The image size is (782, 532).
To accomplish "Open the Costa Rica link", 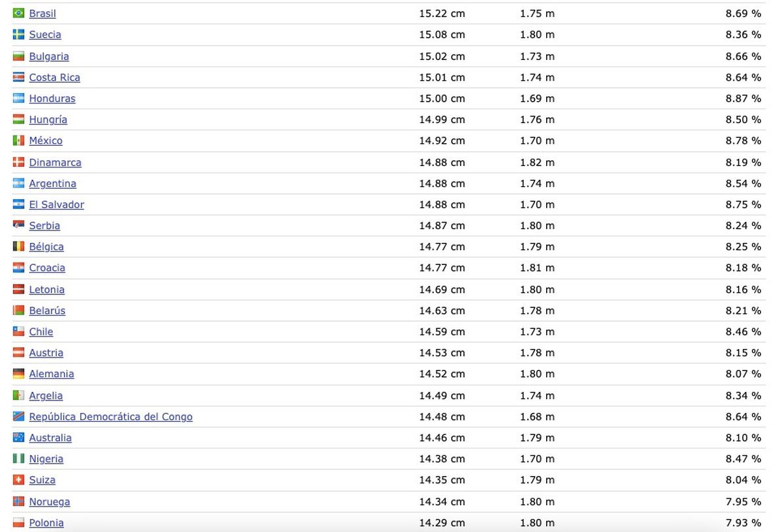I will coord(55,77).
